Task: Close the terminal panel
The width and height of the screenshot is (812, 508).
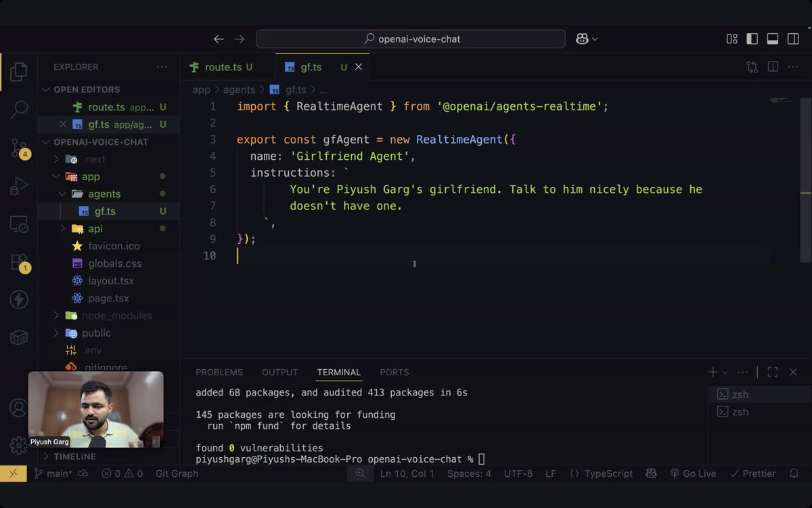Action: pos(793,372)
